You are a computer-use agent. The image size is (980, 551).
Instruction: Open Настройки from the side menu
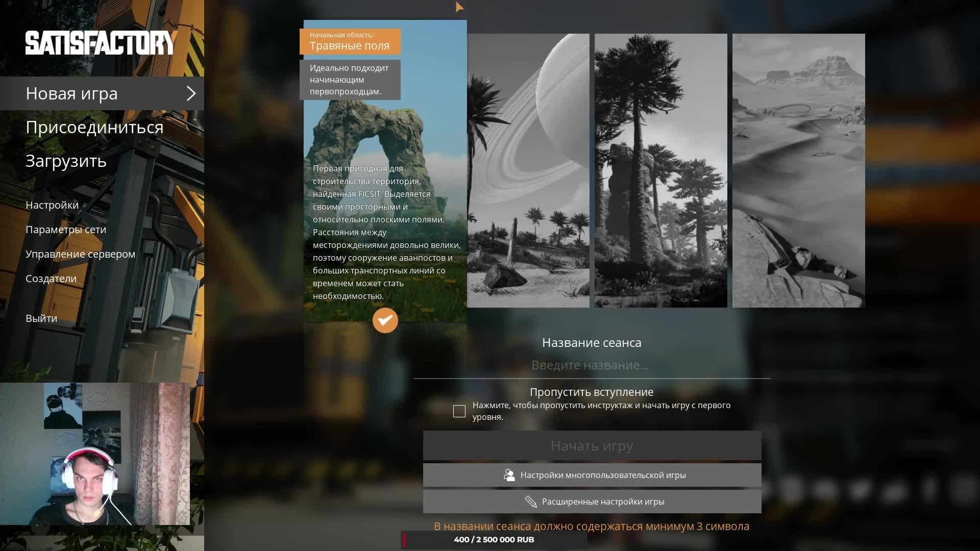(x=52, y=205)
